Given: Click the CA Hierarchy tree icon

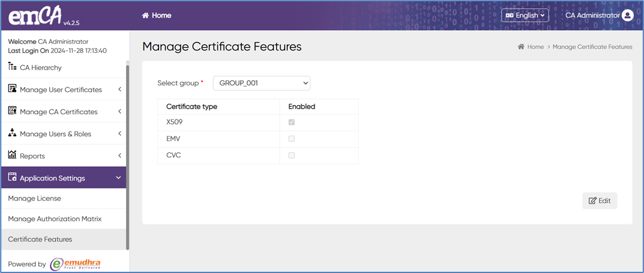Looking at the screenshot, I should click(12, 67).
